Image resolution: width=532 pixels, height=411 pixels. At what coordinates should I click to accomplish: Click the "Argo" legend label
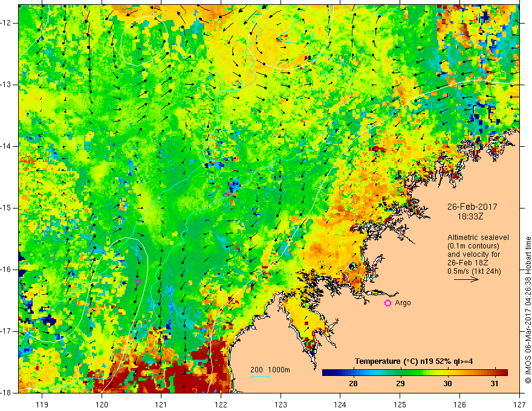coord(403,303)
